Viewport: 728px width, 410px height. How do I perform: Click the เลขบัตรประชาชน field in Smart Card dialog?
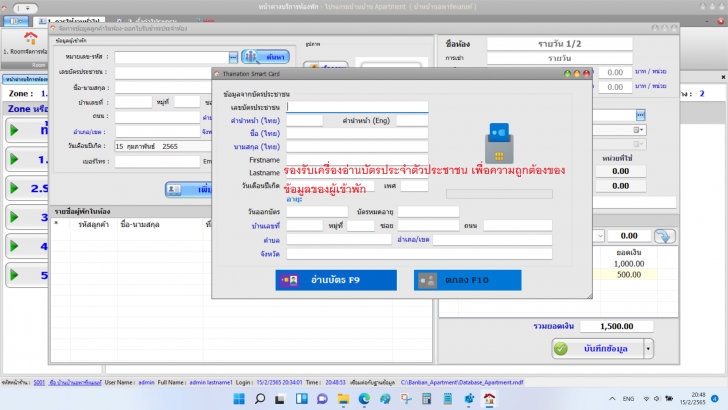point(357,107)
